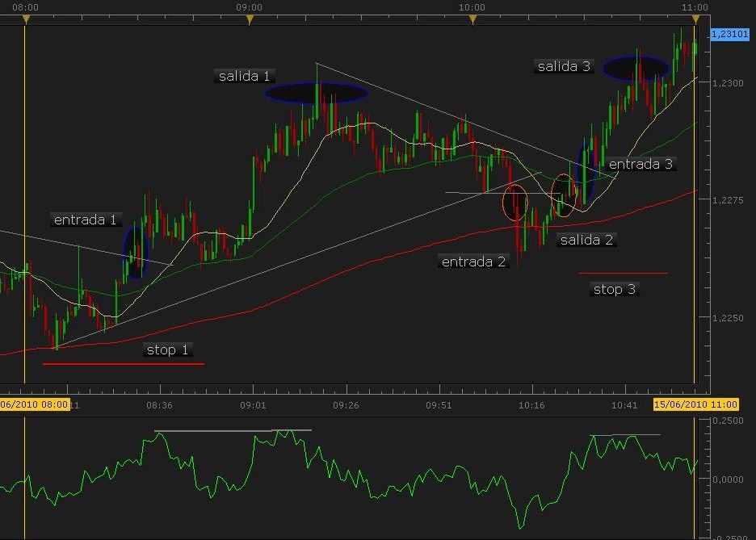
Task: Click the 'entrada 2' annotation label
Action: [473, 262]
